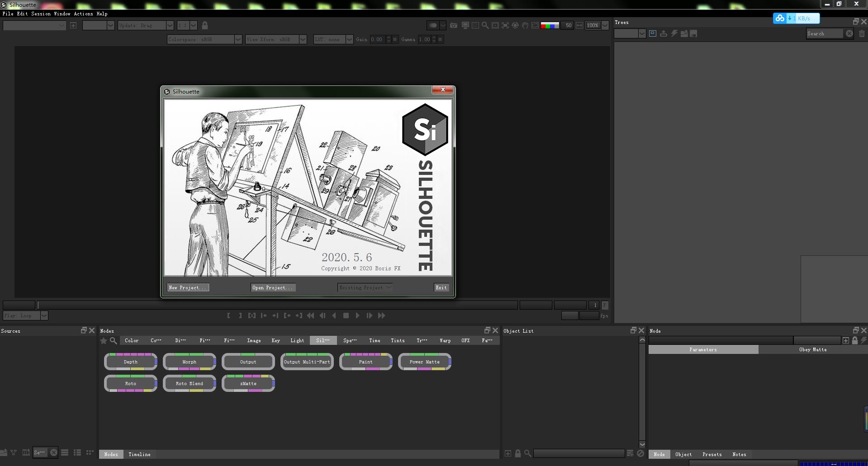Viewport: 868px width, 466px height.
Task: Click the step backward one frame button
Action: click(323, 315)
